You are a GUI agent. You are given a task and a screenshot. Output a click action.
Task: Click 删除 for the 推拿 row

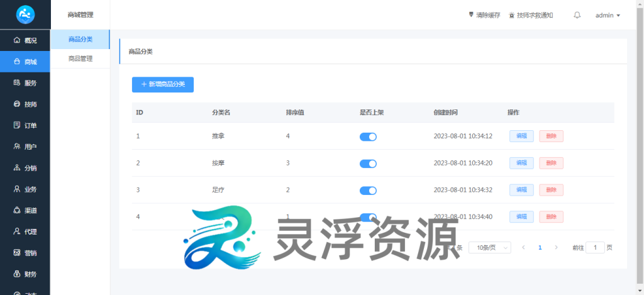click(x=551, y=136)
